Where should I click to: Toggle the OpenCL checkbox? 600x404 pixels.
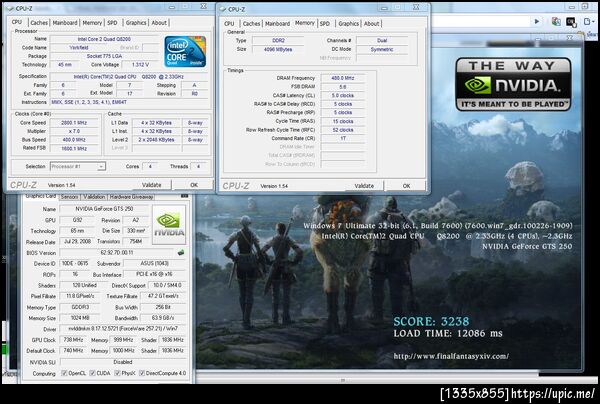(64, 373)
